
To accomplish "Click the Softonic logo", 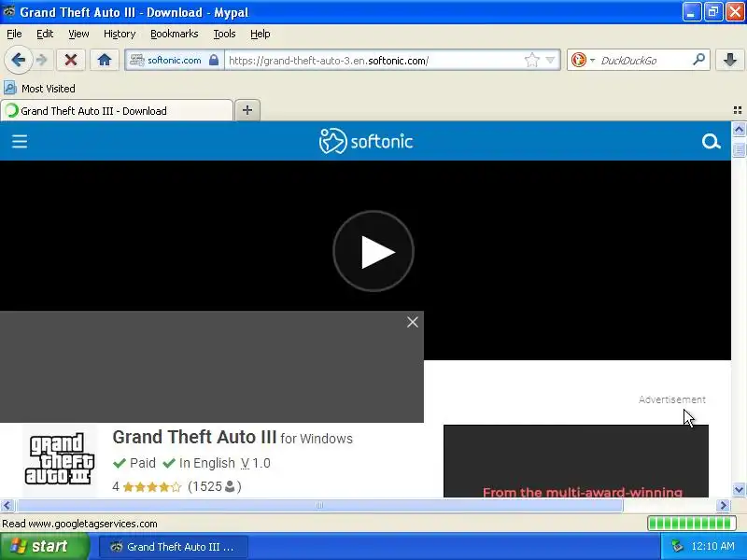I will click(366, 141).
